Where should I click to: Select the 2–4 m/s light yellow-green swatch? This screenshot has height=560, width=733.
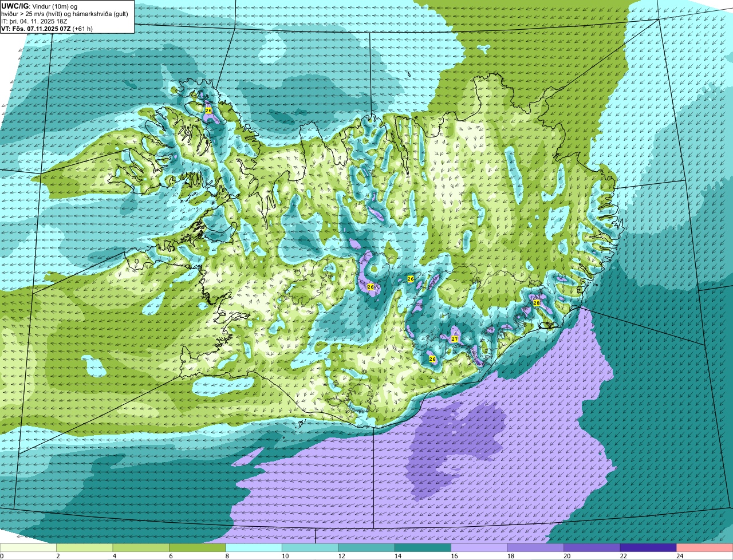(85, 547)
